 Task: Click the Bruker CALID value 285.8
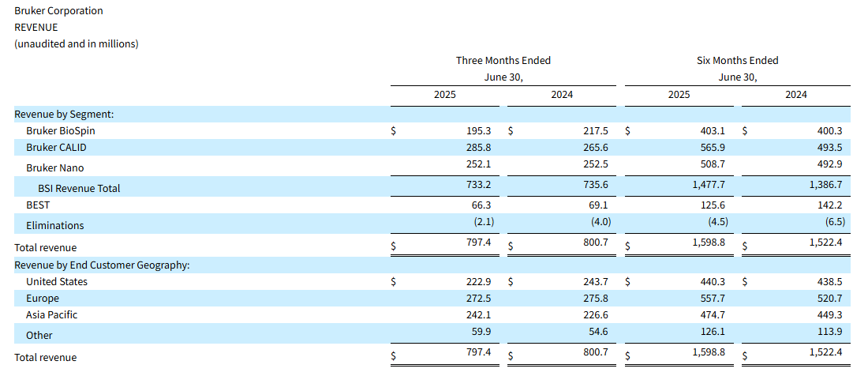click(479, 148)
